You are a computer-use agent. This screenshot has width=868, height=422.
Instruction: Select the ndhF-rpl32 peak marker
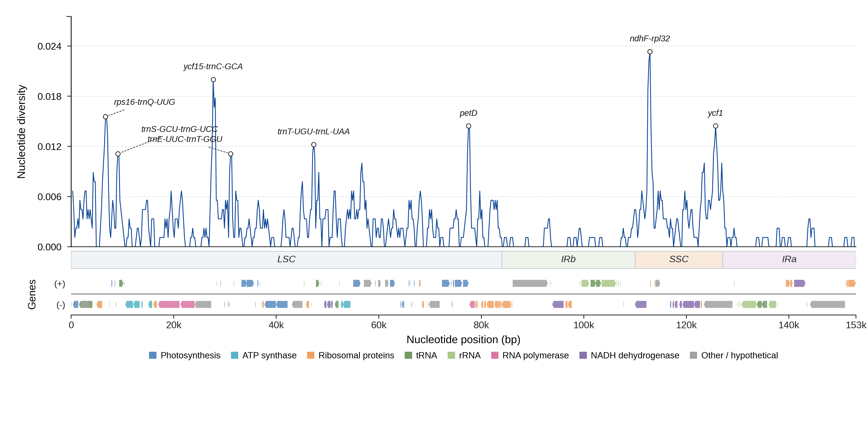coord(650,52)
